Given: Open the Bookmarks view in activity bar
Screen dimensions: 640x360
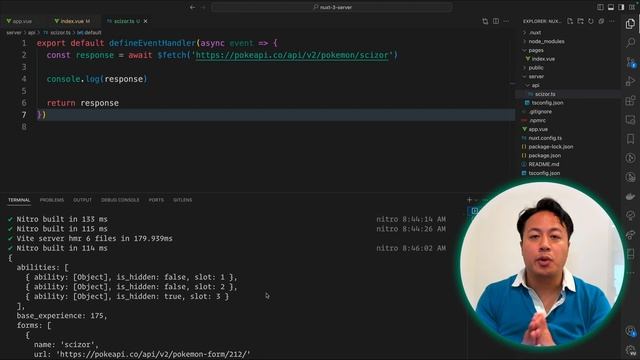Looking at the screenshot, I should coord(630,139).
